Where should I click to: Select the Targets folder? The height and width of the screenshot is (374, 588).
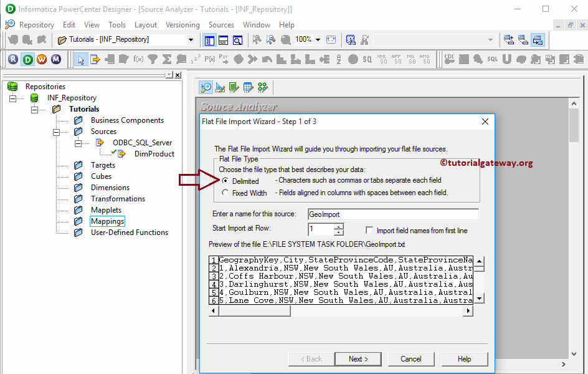pyautogui.click(x=103, y=165)
